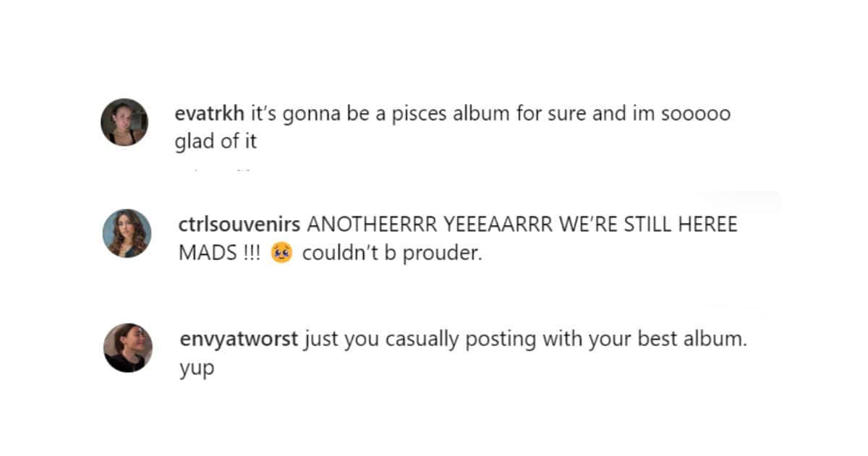Click evatrkh's profile picture
Image resolution: width=868 pixels, height=456 pixels.
tap(124, 122)
